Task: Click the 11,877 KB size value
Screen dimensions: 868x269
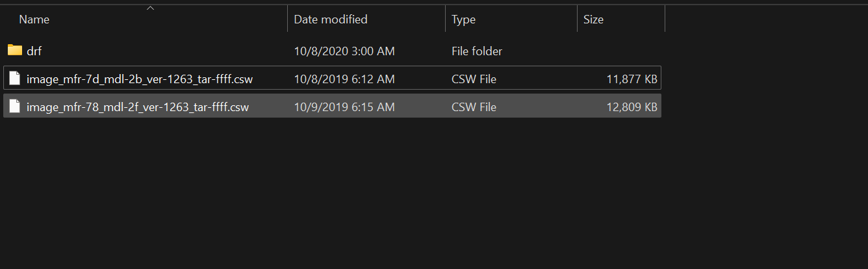Action: click(x=632, y=79)
